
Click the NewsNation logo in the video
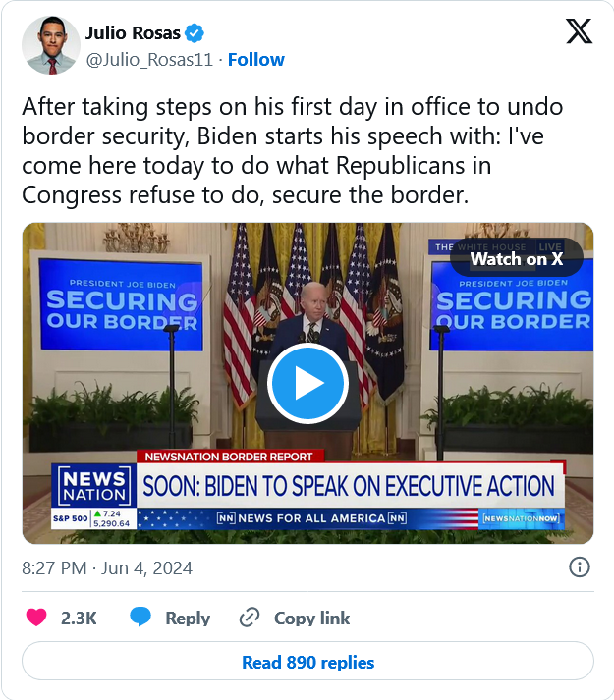[94, 487]
